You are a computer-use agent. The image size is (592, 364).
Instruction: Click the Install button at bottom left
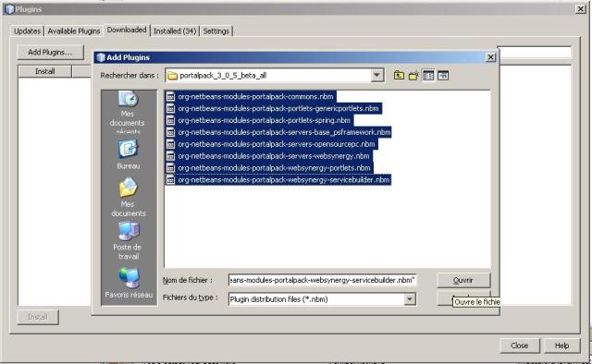[x=38, y=317]
